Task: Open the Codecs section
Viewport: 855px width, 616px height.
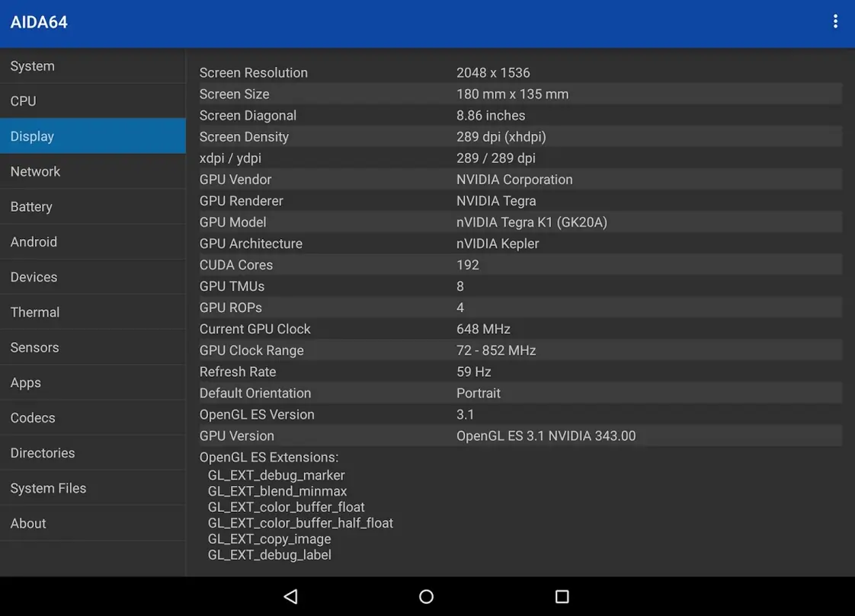Action: [93, 418]
